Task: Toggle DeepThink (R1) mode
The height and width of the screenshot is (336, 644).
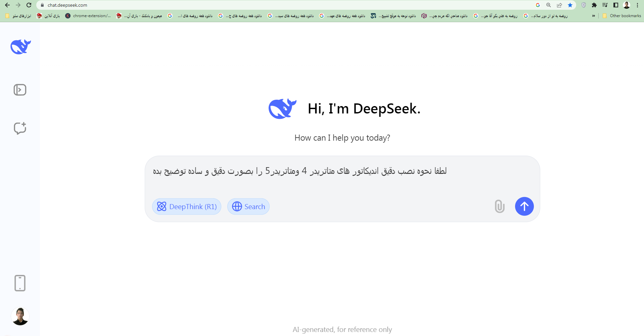Action: pos(187,206)
